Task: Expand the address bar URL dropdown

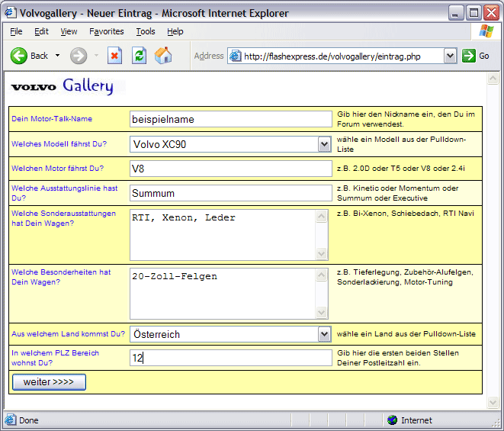Action: pos(451,56)
